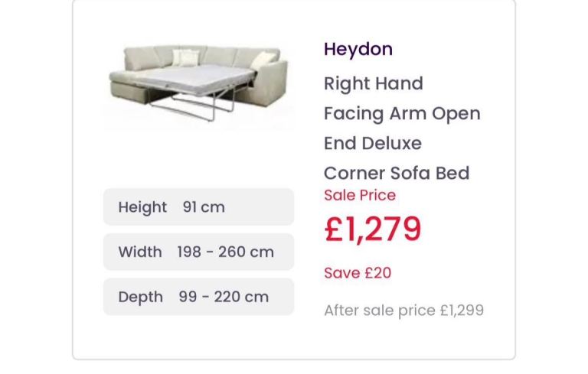Image resolution: width=588 pixels, height=374 pixels.
Task: Click the "Right Hand" title line
Action: [373, 83]
